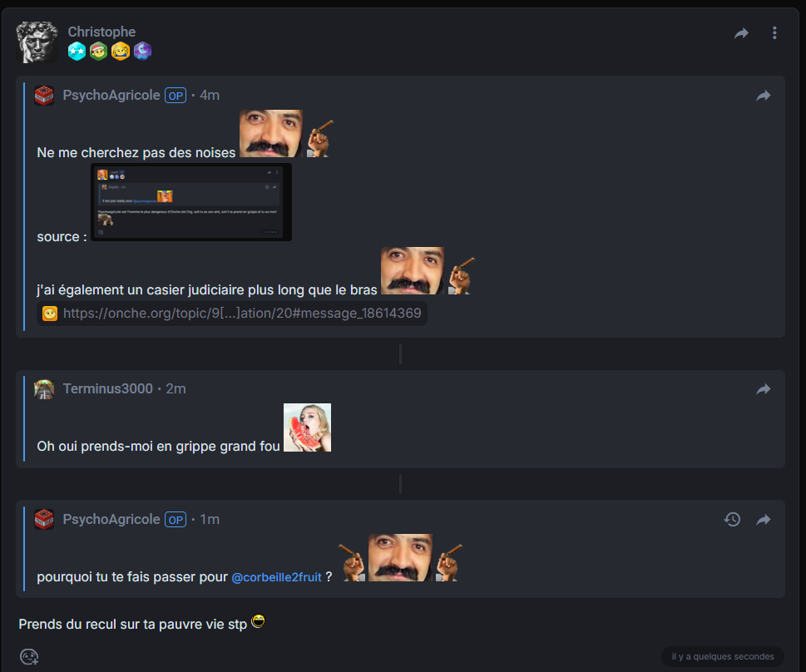The height and width of the screenshot is (672, 806).
Task: Open the Terminus3000 username link
Action: (x=108, y=388)
